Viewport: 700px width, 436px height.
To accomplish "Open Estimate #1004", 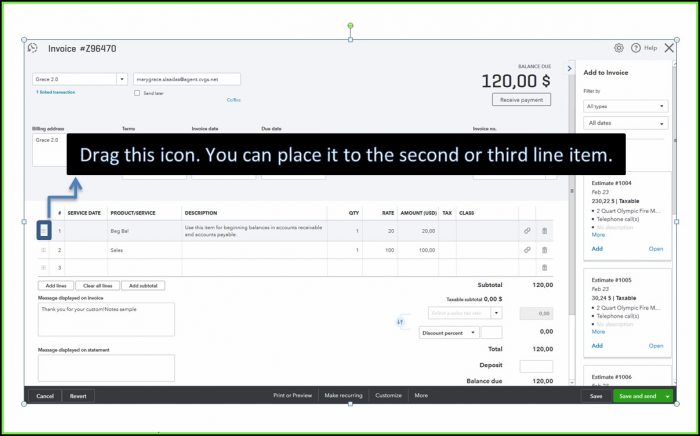I will 656,249.
